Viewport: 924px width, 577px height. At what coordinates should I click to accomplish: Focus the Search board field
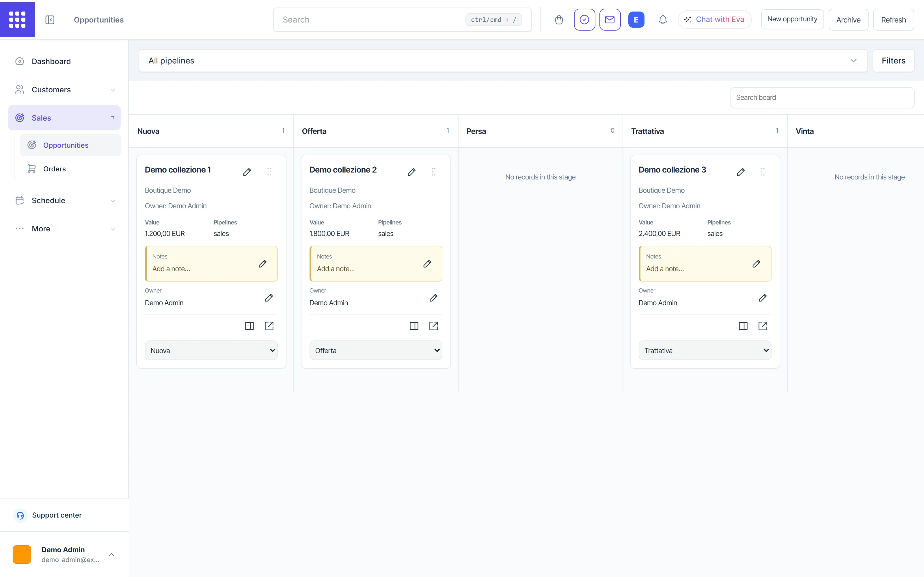click(822, 98)
